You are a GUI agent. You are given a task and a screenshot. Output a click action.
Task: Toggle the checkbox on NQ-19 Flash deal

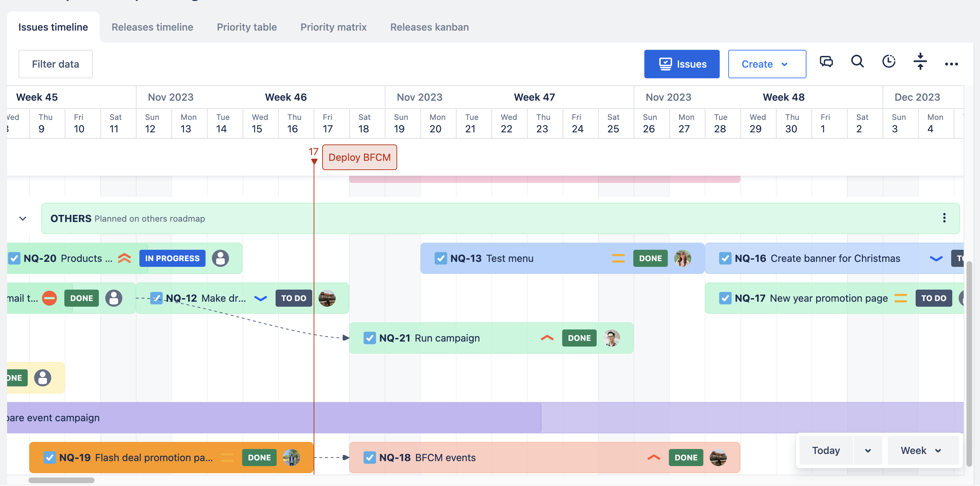(x=49, y=458)
